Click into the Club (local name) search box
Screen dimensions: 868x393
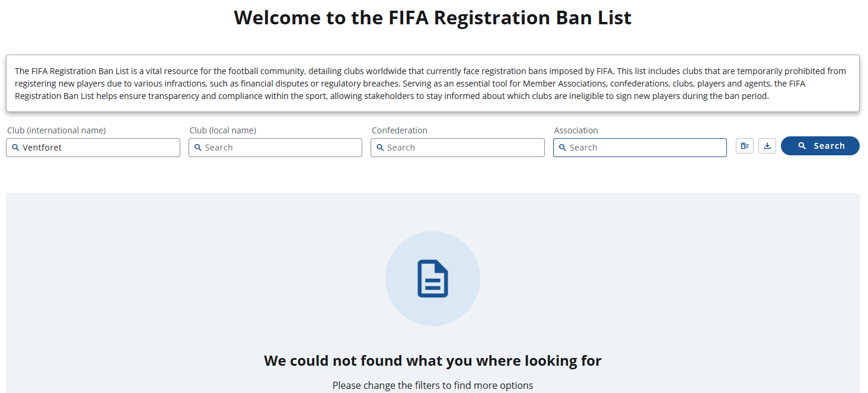pyautogui.click(x=279, y=148)
